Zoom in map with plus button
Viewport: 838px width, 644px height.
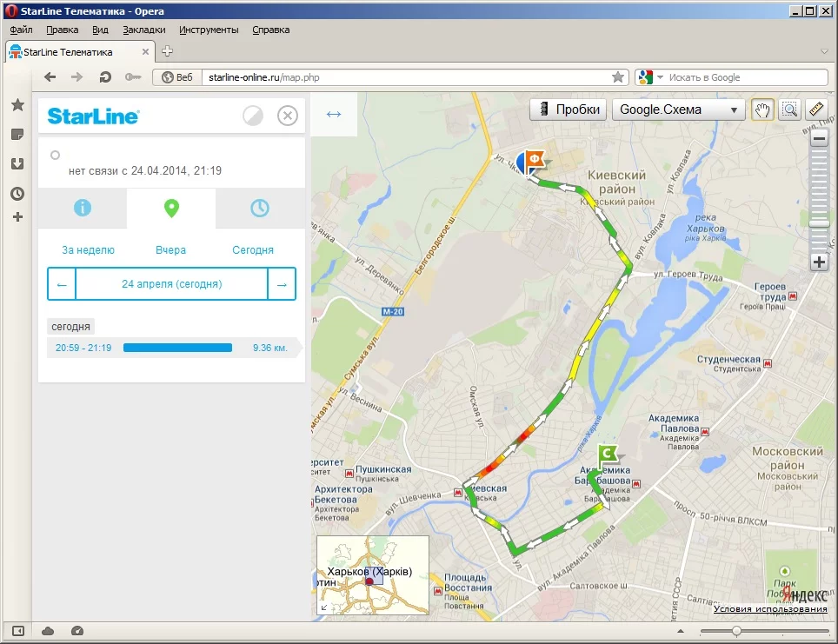(x=819, y=262)
